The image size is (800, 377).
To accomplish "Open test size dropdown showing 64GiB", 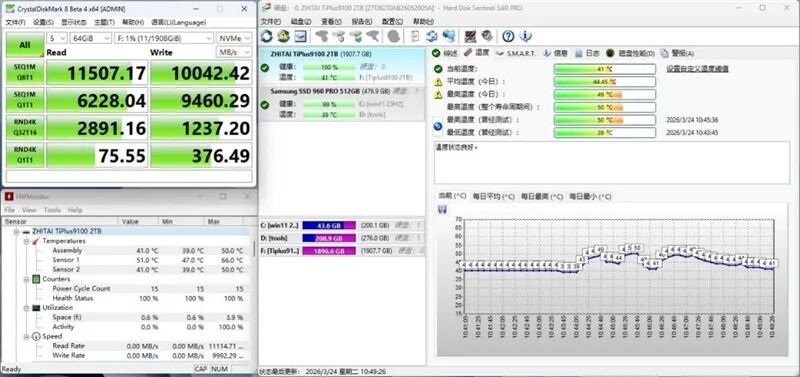I will tap(91, 38).
